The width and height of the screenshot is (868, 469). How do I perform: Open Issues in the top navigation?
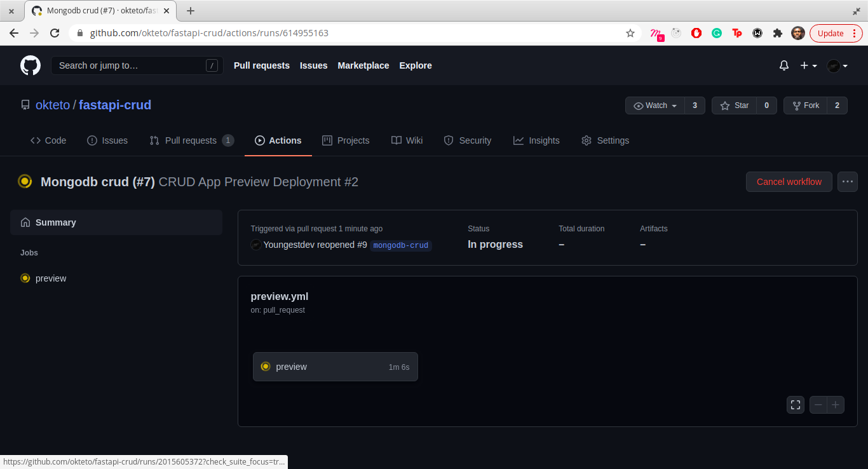click(314, 65)
